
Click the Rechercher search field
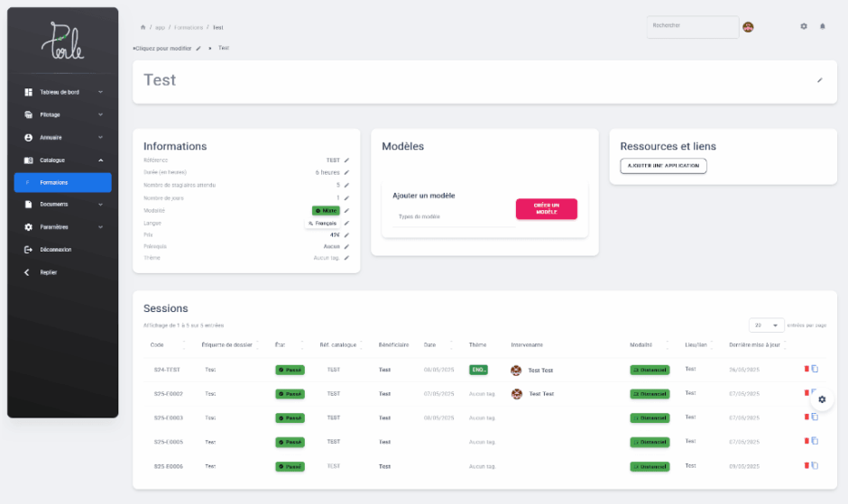(x=693, y=27)
